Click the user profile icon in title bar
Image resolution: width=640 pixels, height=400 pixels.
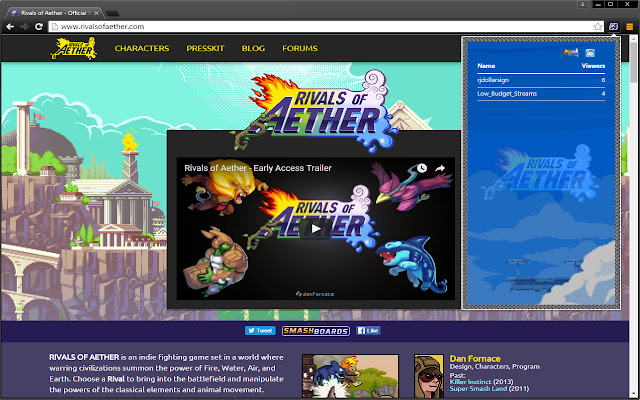coord(582,4)
